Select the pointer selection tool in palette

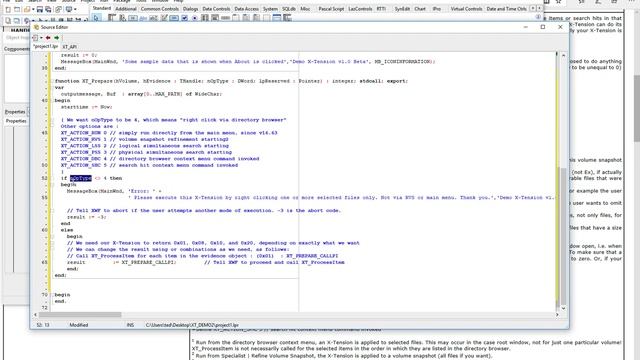96,18
